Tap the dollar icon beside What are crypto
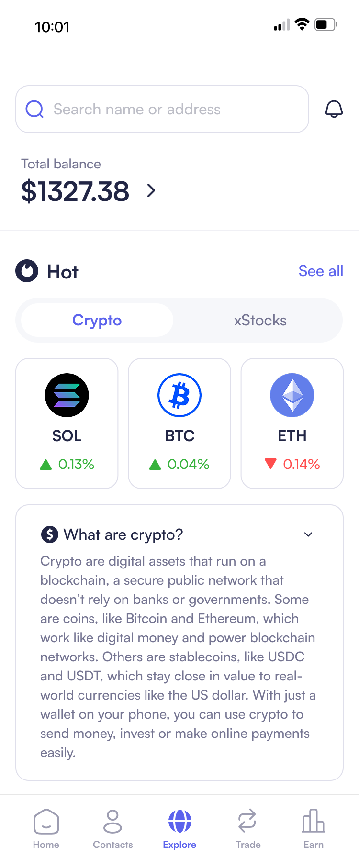Image resolution: width=359 pixels, height=868 pixels. click(x=50, y=534)
